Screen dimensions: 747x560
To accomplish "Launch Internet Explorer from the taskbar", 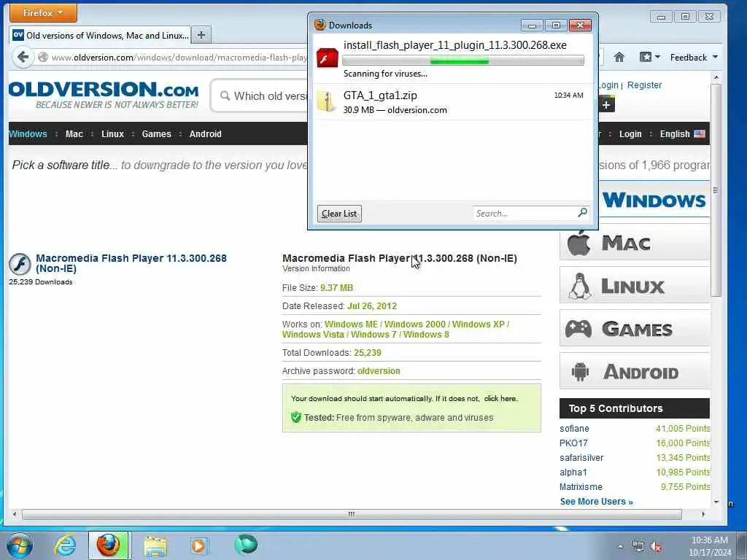I will coord(65,545).
